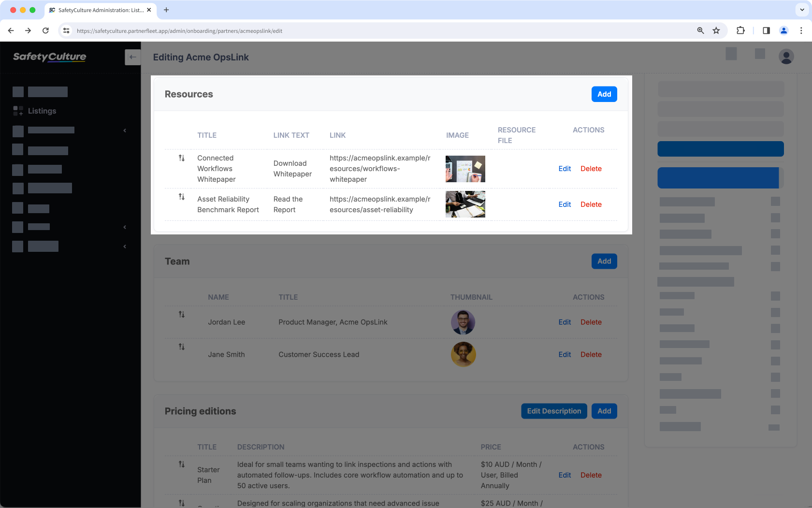
Task: Expand the tab search dropdown
Action: pyautogui.click(x=802, y=10)
